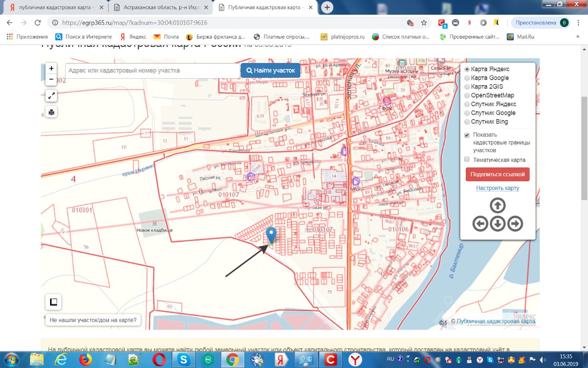Open File Explorer from taskbar

pos(37,359)
